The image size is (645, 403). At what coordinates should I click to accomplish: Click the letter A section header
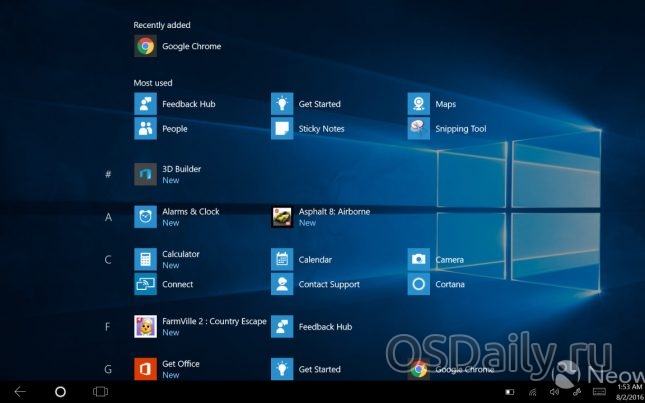[108, 217]
